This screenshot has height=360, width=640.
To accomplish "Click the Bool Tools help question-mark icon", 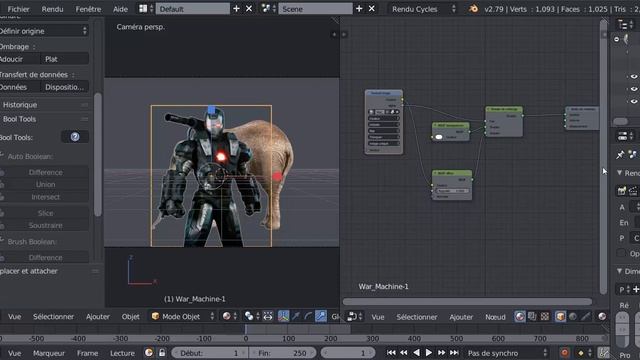I will (x=75, y=137).
